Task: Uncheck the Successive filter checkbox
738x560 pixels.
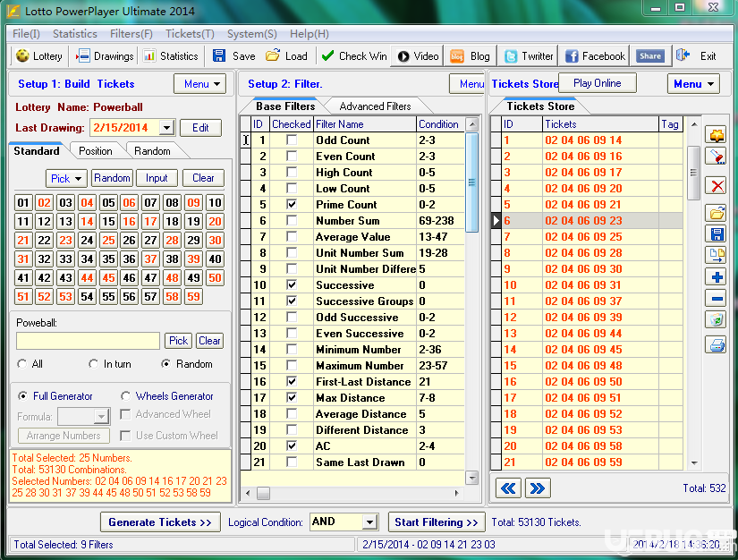Action: pyautogui.click(x=292, y=285)
